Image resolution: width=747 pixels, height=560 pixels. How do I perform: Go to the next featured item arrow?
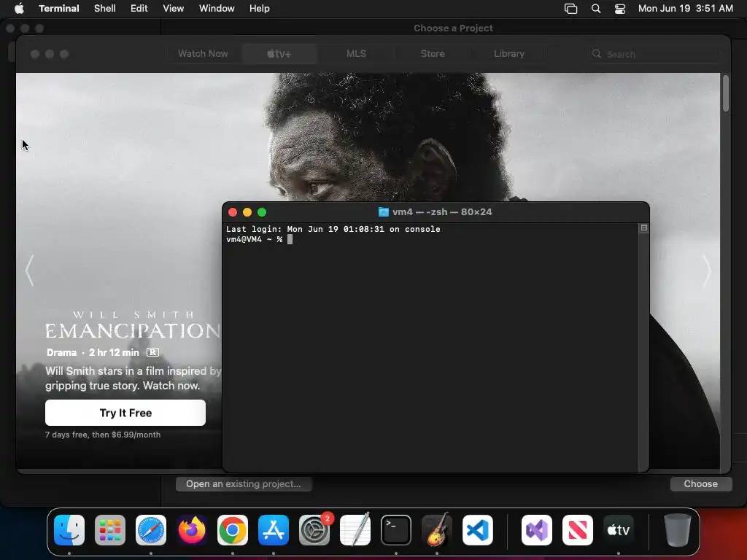click(707, 271)
